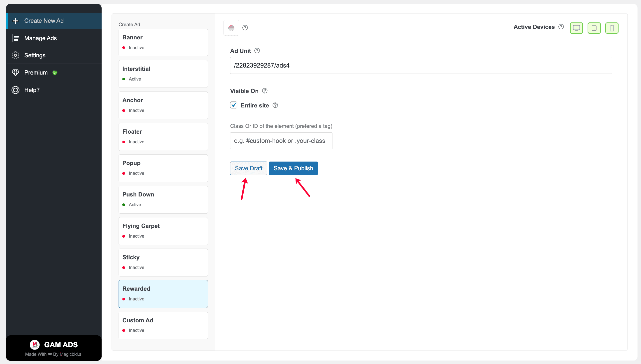
Task: Uncheck the Entire site checkbox
Action: point(234,105)
